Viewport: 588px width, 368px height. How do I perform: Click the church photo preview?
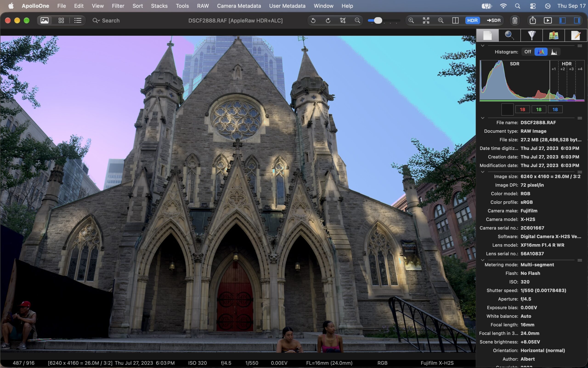click(238, 194)
